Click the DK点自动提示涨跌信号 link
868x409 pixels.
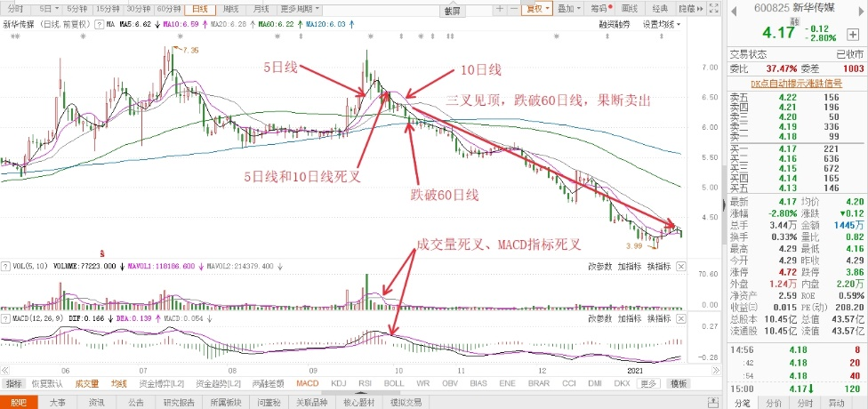[795, 82]
